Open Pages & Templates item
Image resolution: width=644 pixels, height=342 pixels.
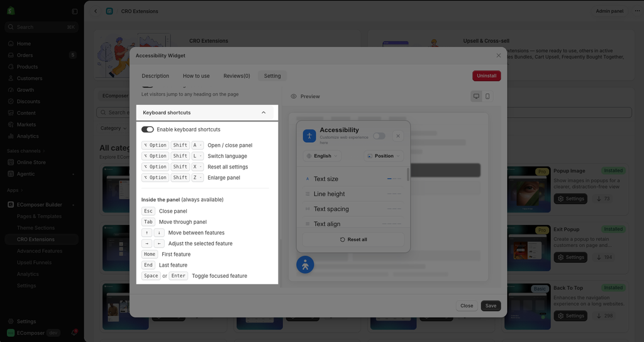click(x=39, y=216)
